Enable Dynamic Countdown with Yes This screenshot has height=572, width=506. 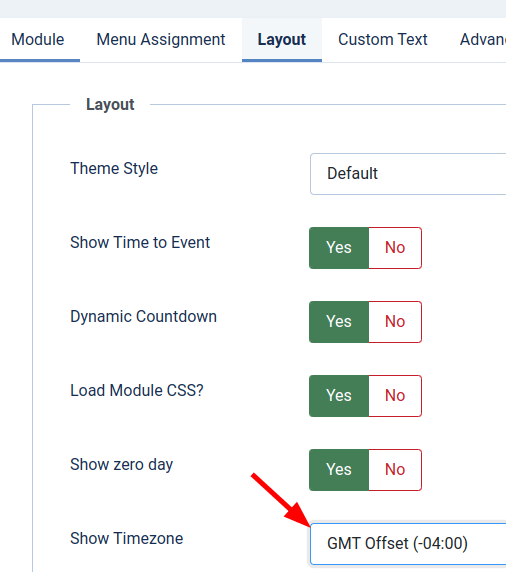[339, 322]
